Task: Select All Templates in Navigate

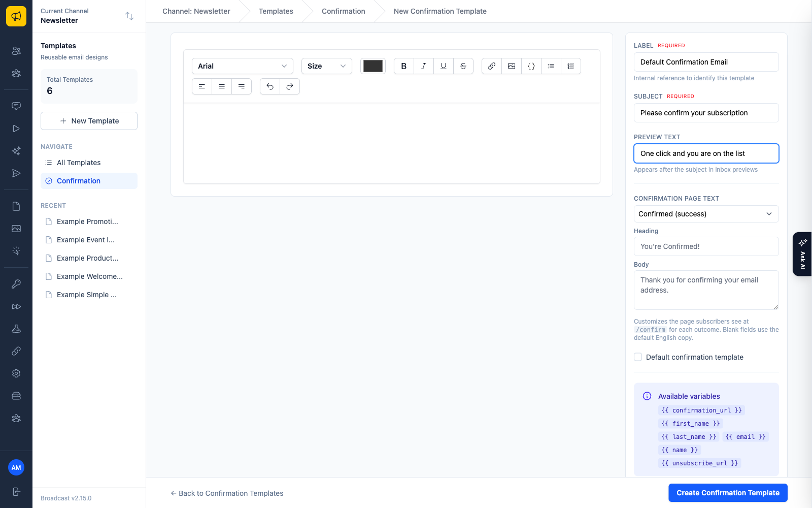Action: [89, 163]
